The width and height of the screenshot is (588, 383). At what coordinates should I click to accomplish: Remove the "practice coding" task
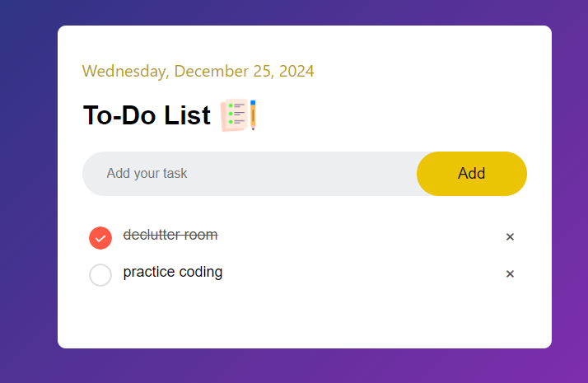click(x=510, y=274)
